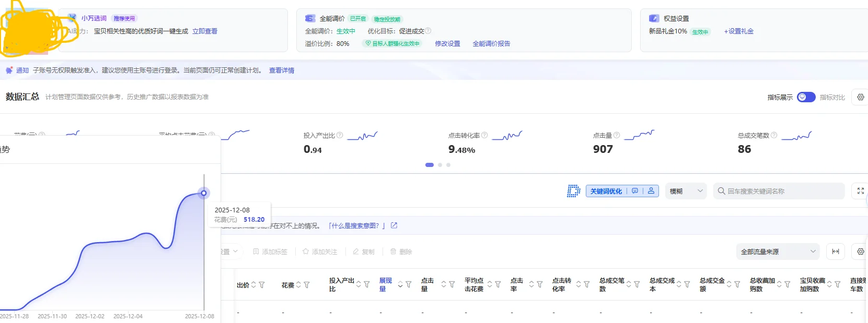868x323 pixels.
Task: Click the 全能调价 card icon
Action: pos(310,18)
